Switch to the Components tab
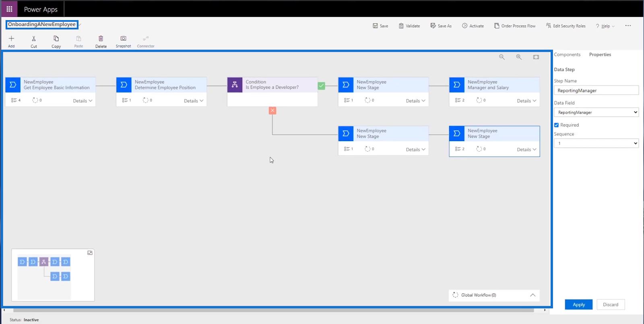 pyautogui.click(x=567, y=55)
